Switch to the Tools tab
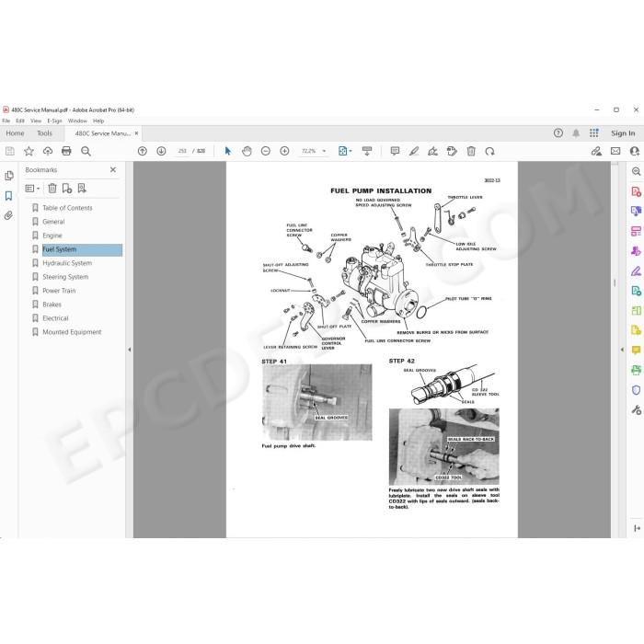The width and height of the screenshot is (644, 644). [x=44, y=133]
